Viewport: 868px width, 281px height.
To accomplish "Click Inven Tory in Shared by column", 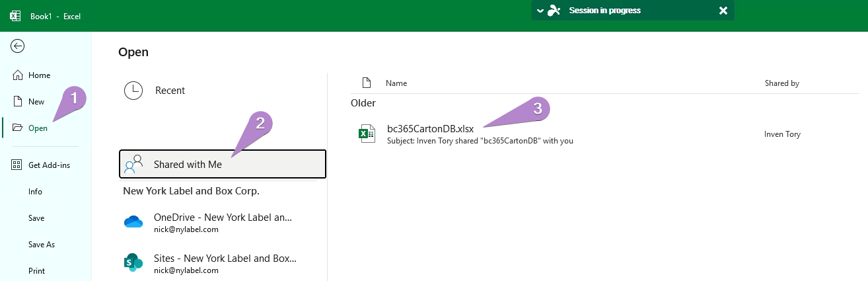I will pos(783,134).
